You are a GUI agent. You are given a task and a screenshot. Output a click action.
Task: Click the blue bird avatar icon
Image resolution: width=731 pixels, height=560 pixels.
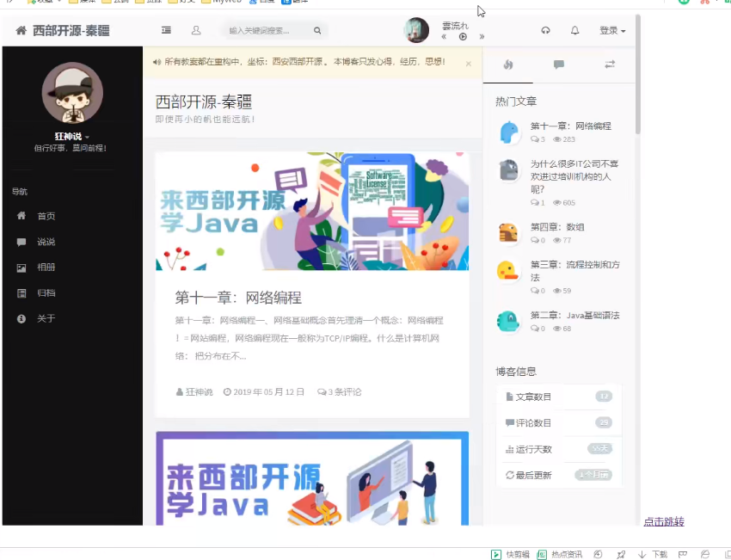(x=508, y=132)
